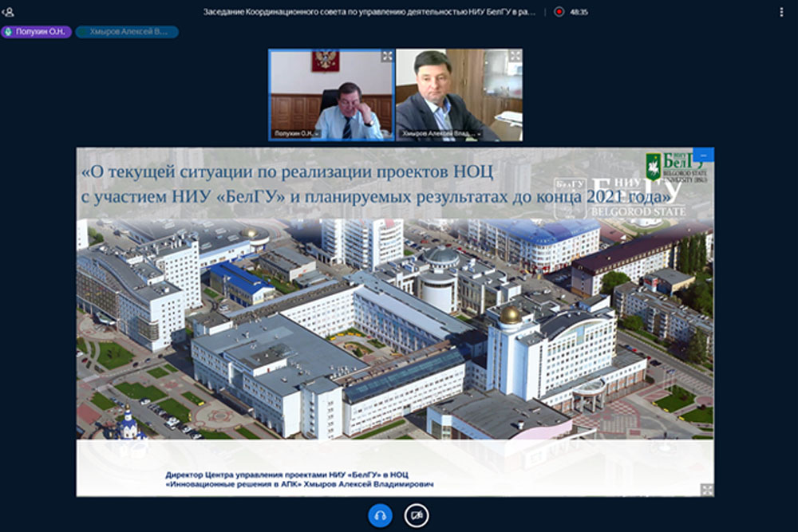Click the slide title text
The image size is (798, 532).
375,183
